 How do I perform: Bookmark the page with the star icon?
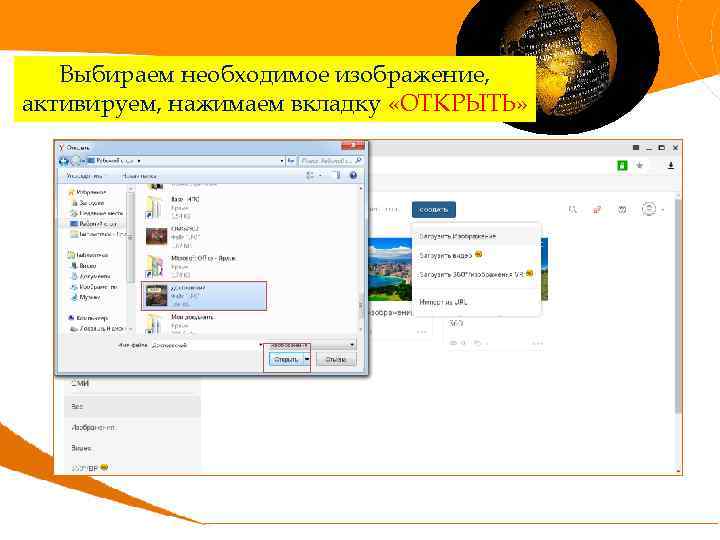coord(639,165)
